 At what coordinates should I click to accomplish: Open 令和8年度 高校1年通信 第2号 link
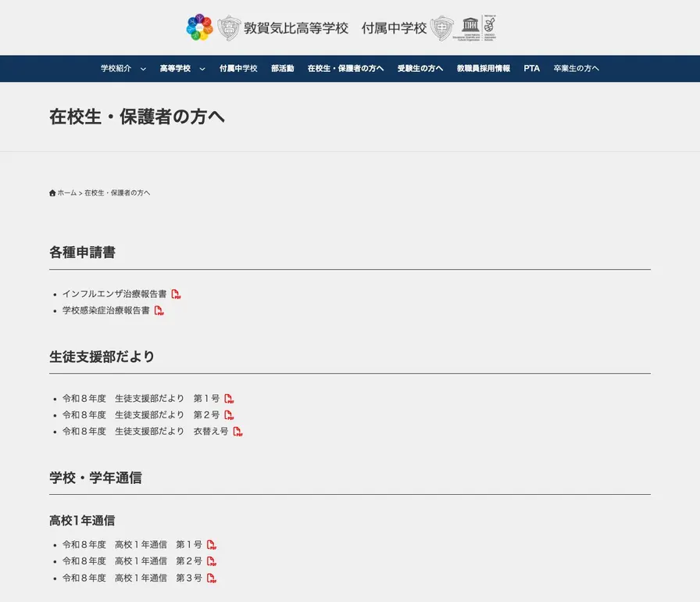[132, 561]
